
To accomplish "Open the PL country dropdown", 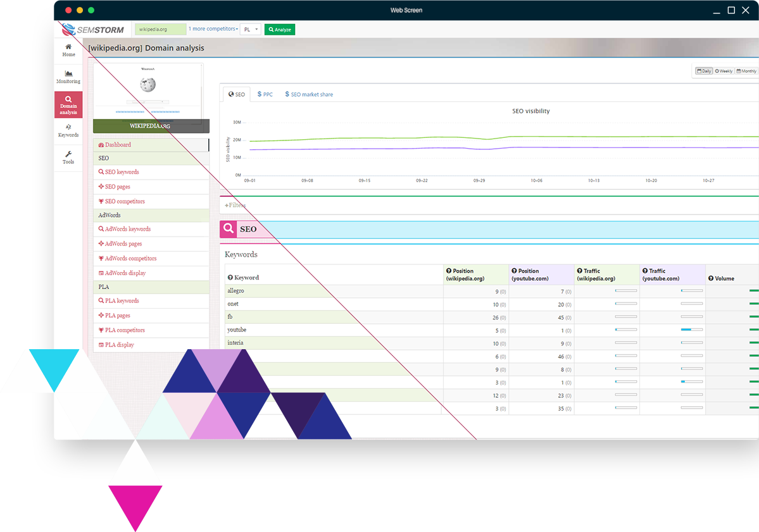I will 251,30.
